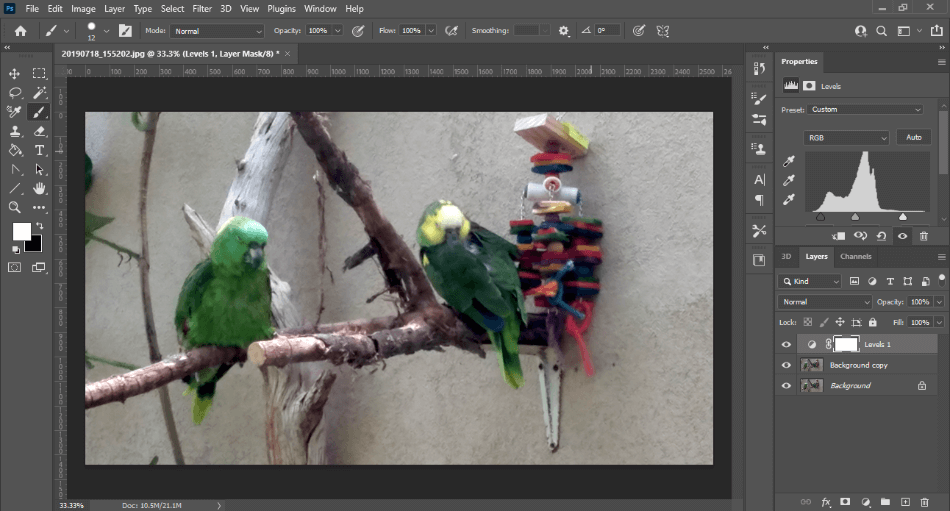Click the Home icon in options bar
This screenshot has height=511, width=950.
[21, 31]
